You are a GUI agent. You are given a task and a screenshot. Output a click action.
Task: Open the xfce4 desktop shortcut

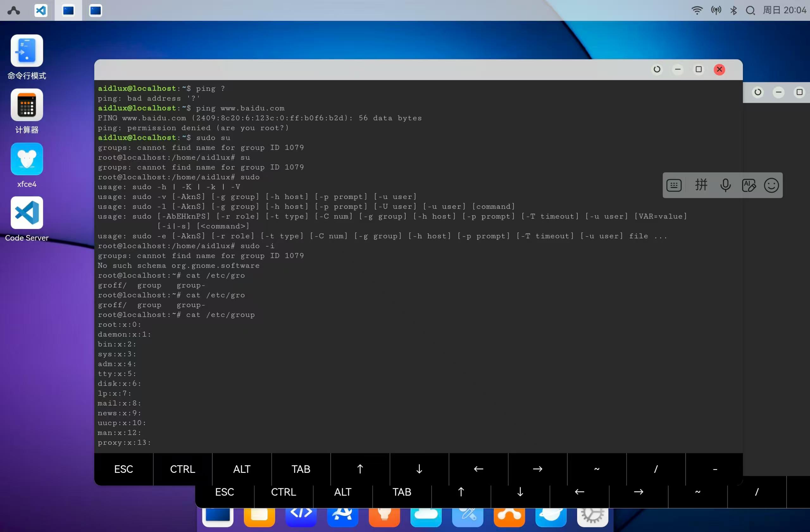27,159
